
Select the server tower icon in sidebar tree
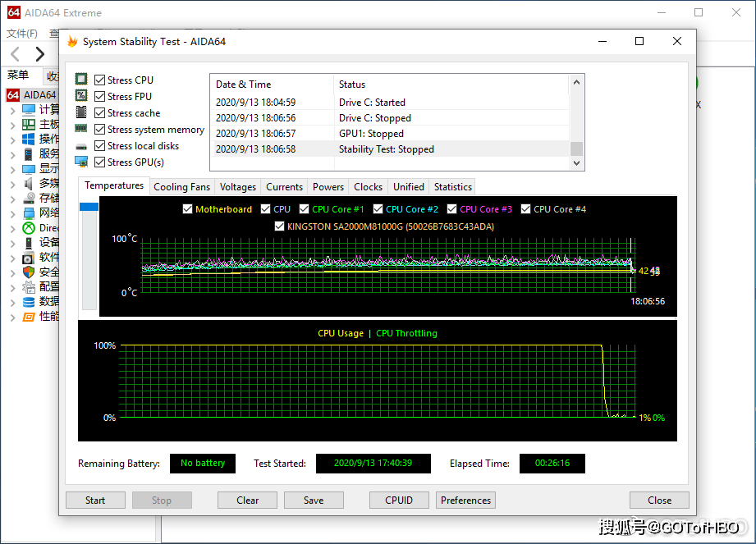tap(29, 154)
